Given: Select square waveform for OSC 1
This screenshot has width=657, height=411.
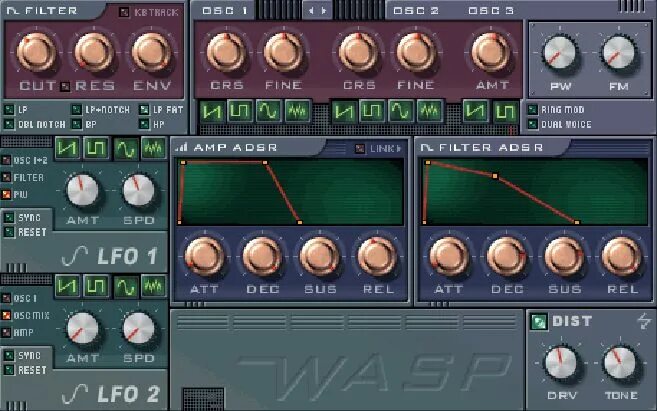Looking at the screenshot, I should point(240,112).
